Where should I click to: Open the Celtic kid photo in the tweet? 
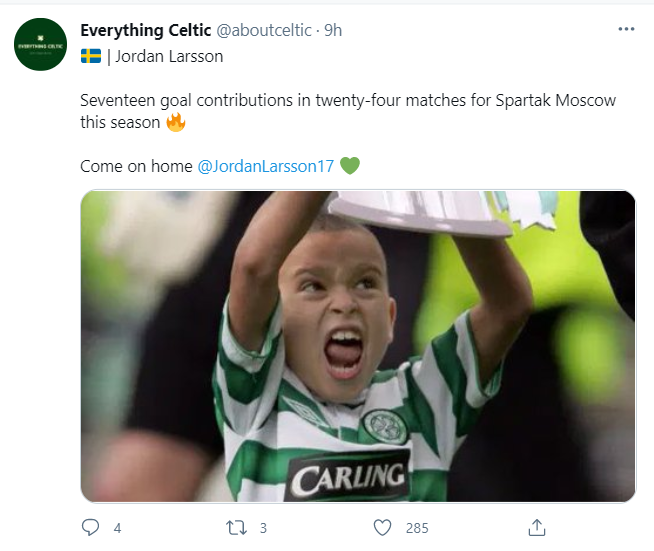pyautogui.click(x=357, y=345)
